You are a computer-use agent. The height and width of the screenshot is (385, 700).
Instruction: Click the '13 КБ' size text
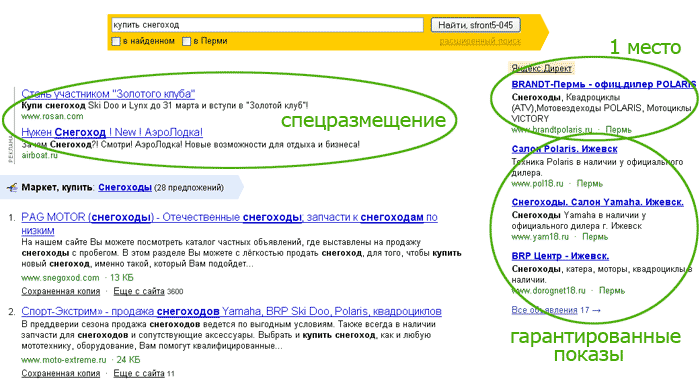click(122, 278)
